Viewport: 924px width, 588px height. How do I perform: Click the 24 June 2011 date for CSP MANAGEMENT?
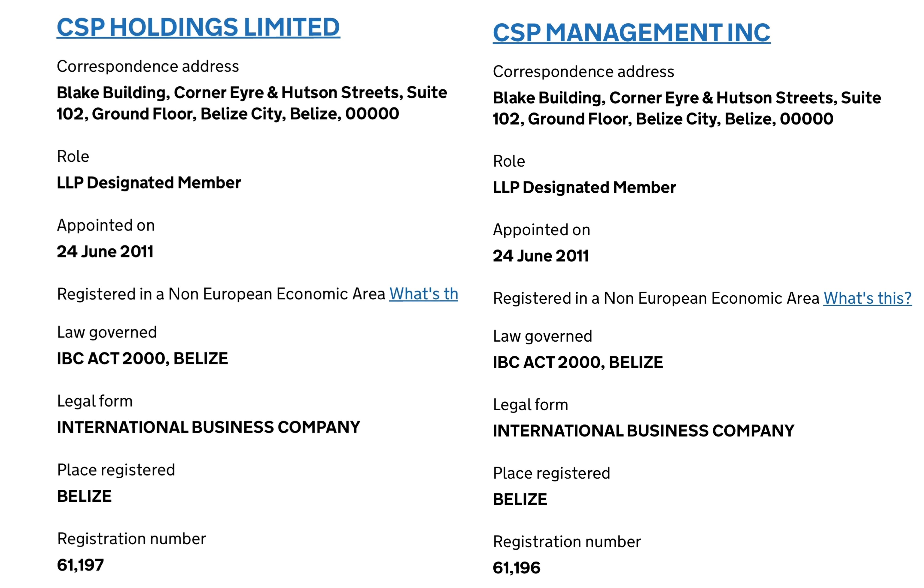[x=541, y=256]
